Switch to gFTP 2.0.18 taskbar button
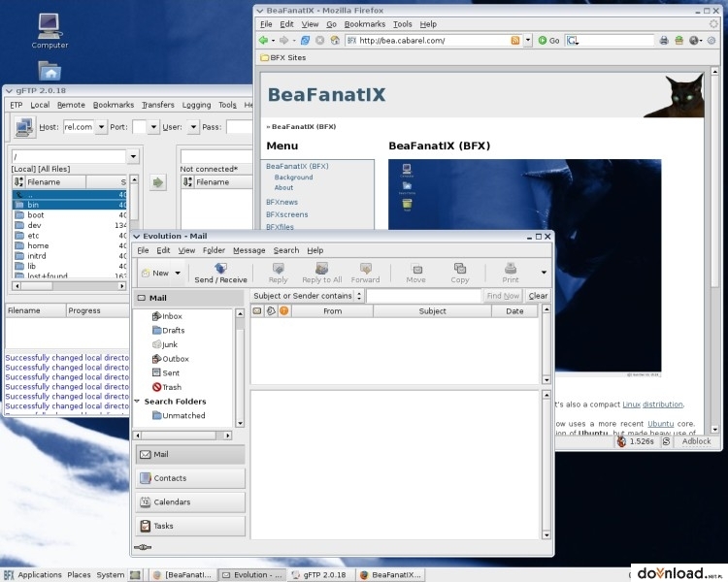728x582 pixels. click(x=320, y=574)
